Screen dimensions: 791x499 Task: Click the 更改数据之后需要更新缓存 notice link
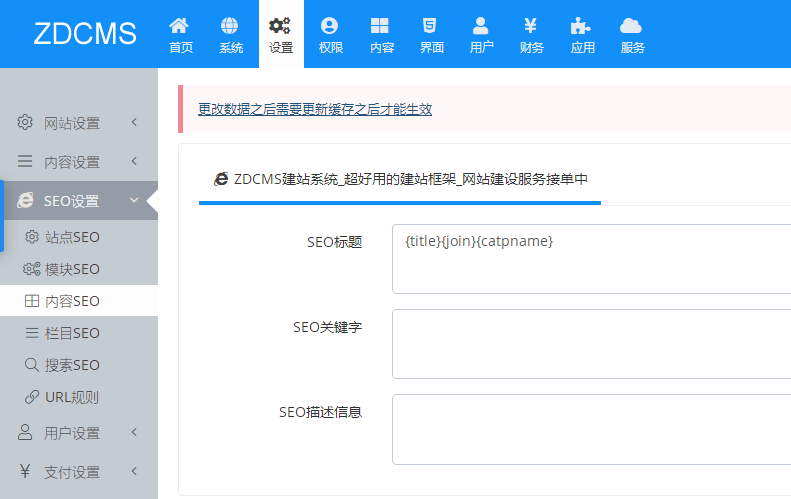315,109
